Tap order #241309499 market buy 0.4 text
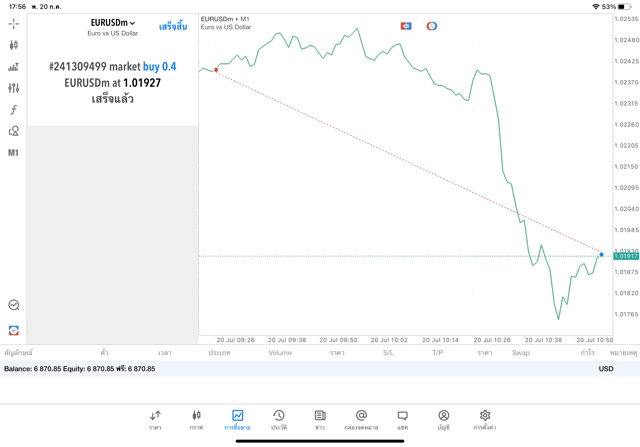This screenshot has width=640, height=447. pyautogui.click(x=113, y=67)
